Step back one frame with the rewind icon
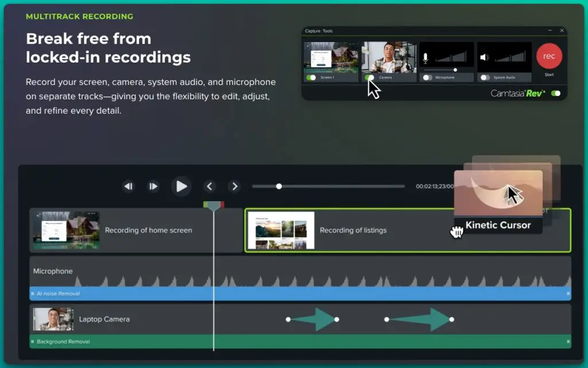The height and width of the screenshot is (368, 588). pos(129,186)
